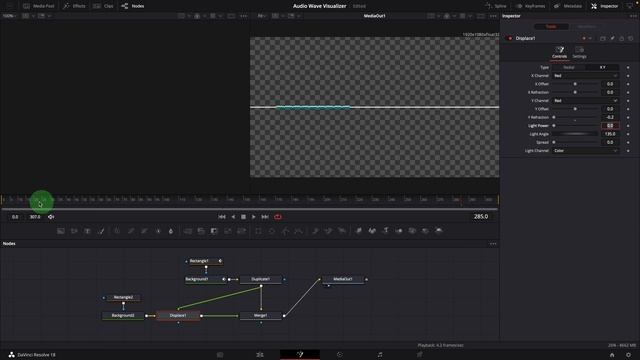The width and height of the screenshot is (640, 360).
Task: Add a Renderer 3D node from the toolbar
Action: coord(439,231)
